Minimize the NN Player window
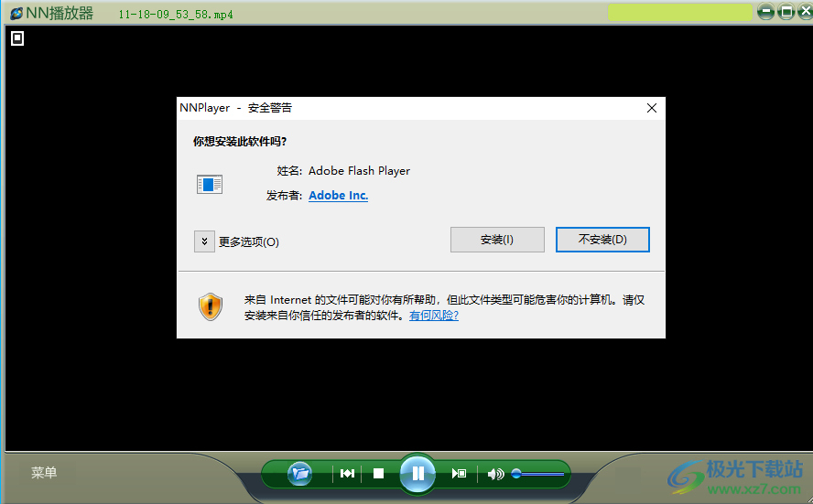This screenshot has height=504, width=813. point(765,11)
